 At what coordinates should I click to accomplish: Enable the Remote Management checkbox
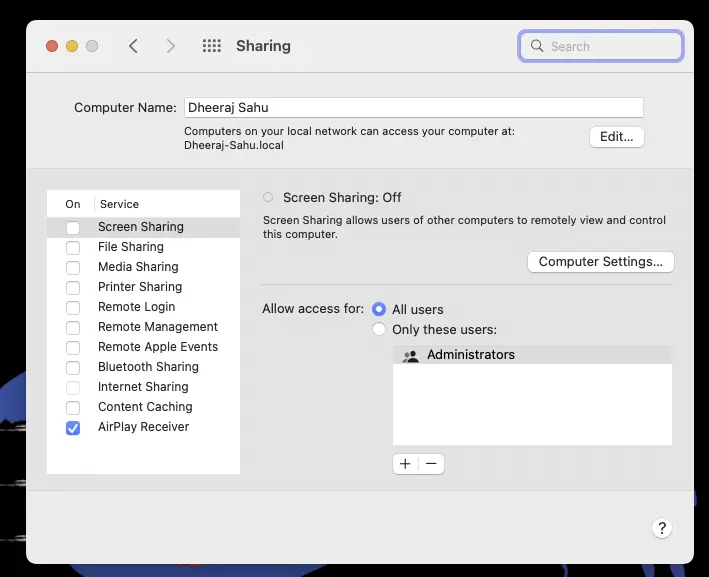click(x=73, y=327)
